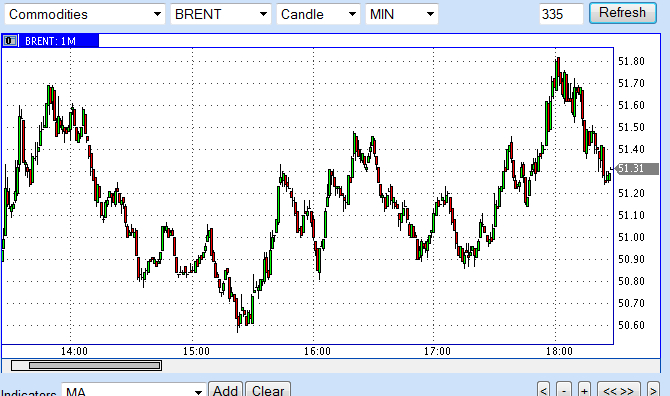Click the Refresh button
This screenshot has height=396, width=670.
click(623, 13)
